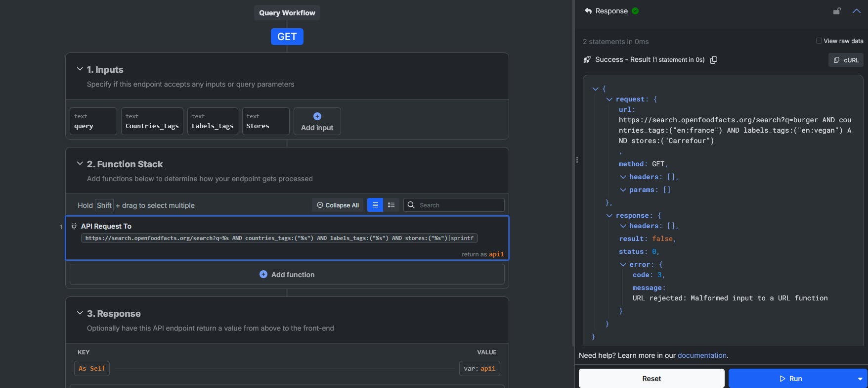Screen dimensions: 868x388
Task: Collapse the params node
Action: click(623, 190)
